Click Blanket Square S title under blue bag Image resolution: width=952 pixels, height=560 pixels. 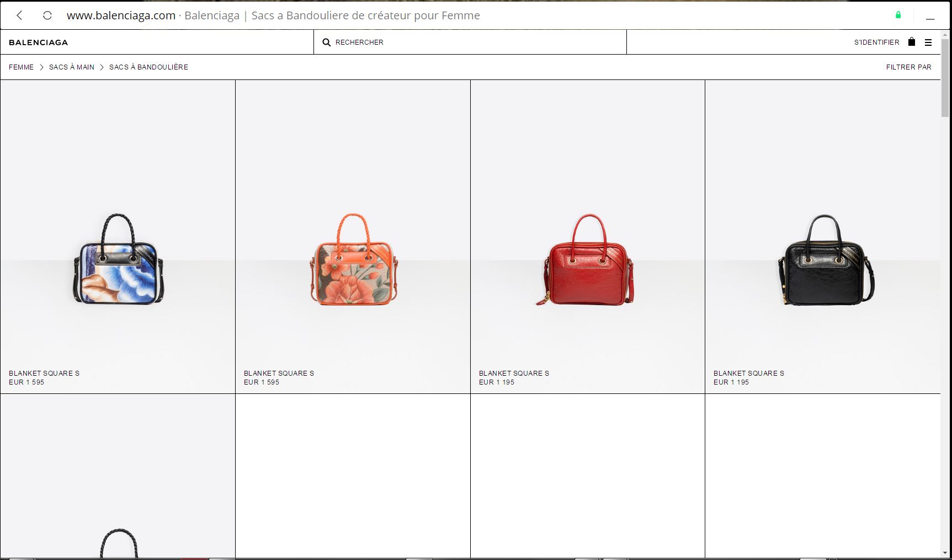tap(44, 374)
